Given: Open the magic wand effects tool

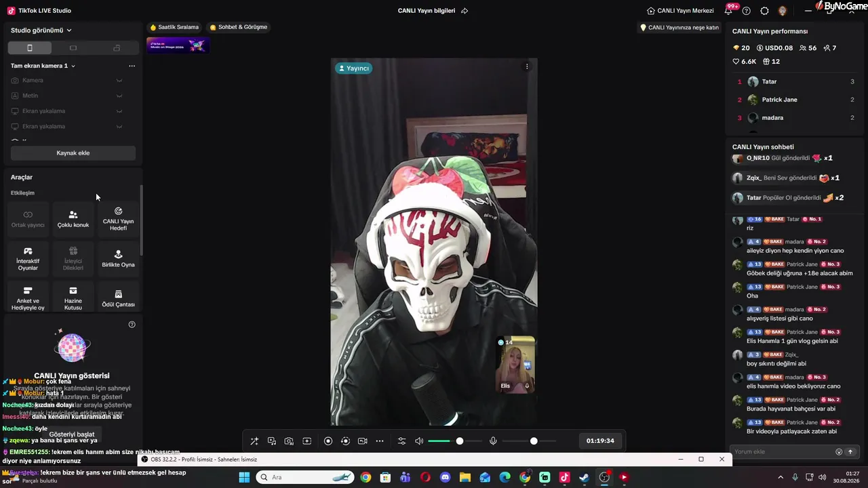Looking at the screenshot, I should (254, 441).
